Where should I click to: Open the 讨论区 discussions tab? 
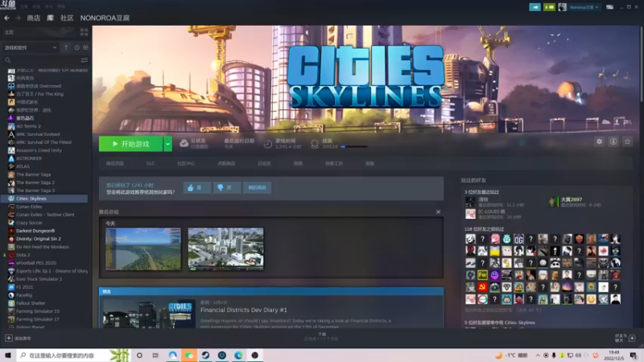tap(264, 163)
